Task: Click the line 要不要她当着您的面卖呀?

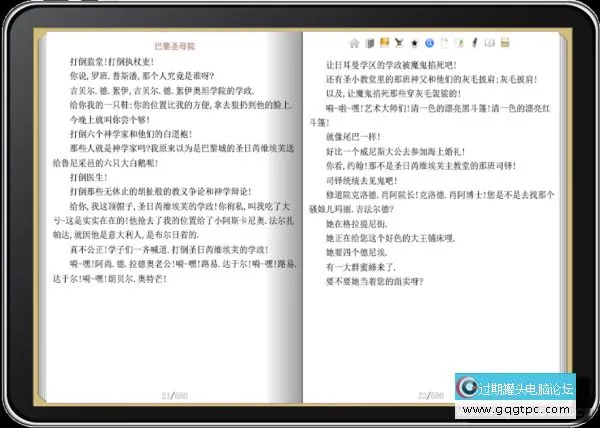Action: pos(374,282)
